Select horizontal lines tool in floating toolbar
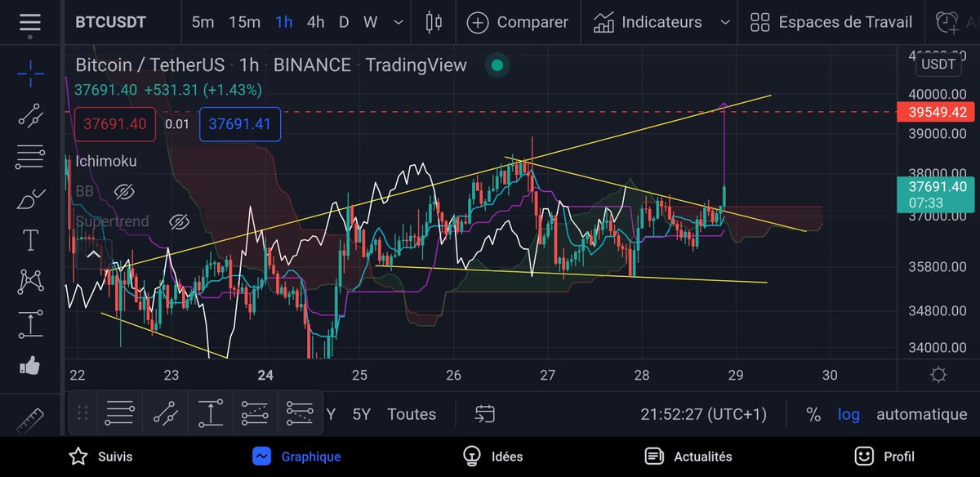The height and width of the screenshot is (477, 980). (119, 413)
